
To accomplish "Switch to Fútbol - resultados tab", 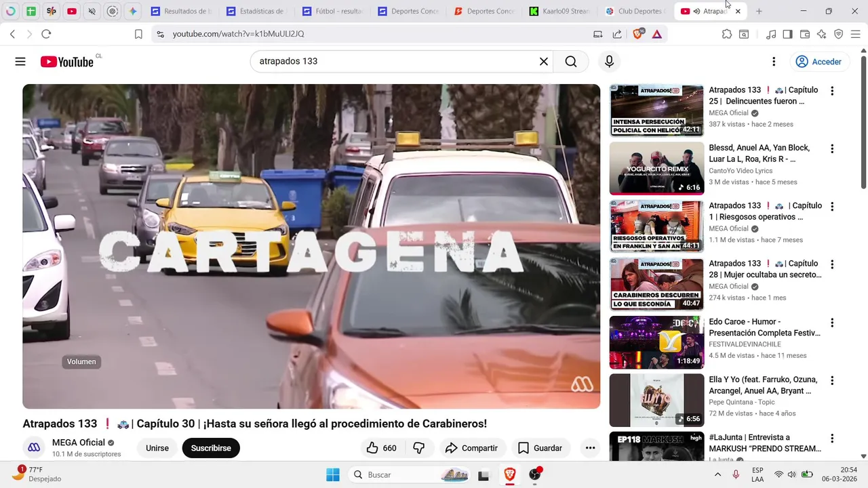I will [x=332, y=12].
